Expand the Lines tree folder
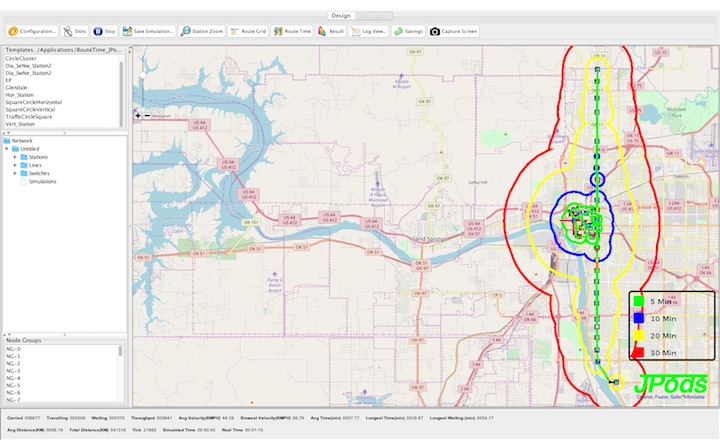Image resolution: width=720 pixels, height=440 pixels. [x=16, y=165]
